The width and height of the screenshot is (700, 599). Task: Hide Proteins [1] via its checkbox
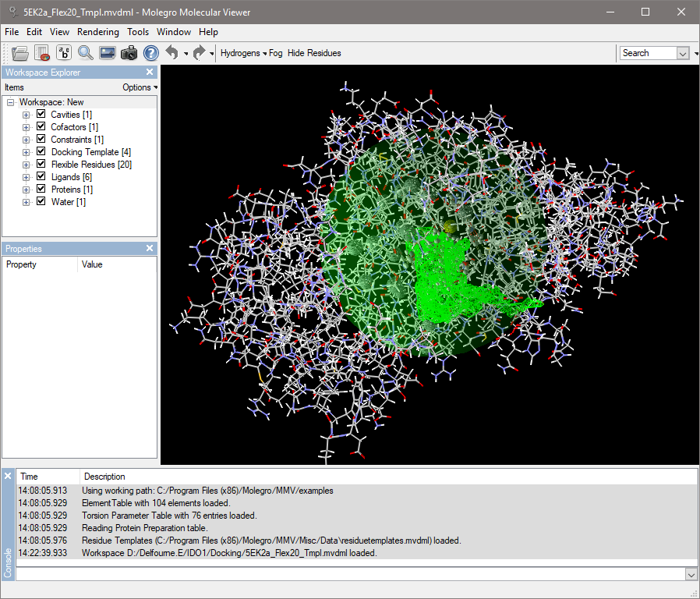41,189
